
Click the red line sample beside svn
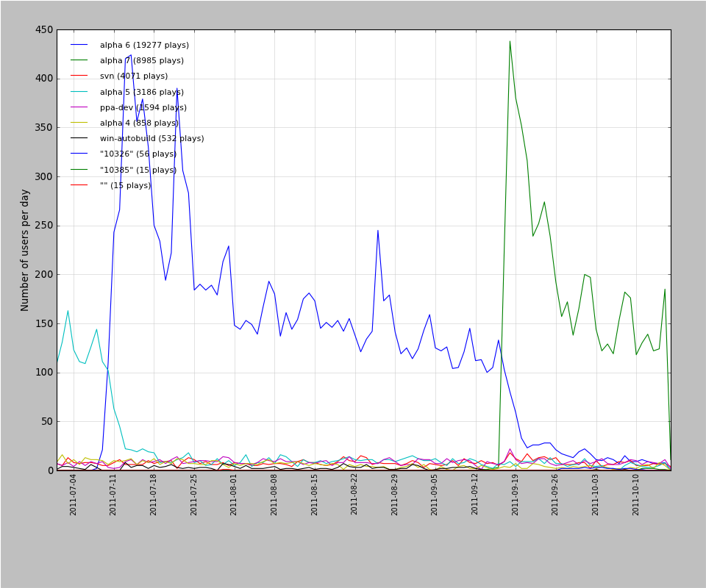(79, 76)
